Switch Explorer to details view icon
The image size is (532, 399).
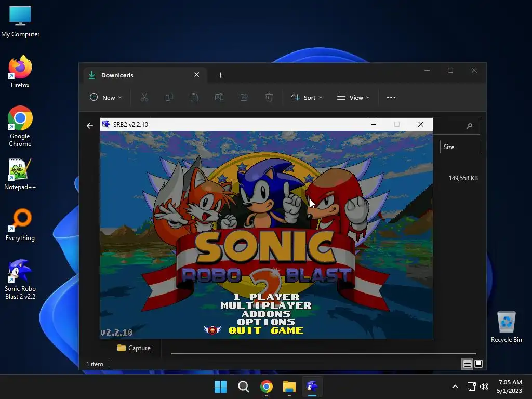click(x=467, y=364)
